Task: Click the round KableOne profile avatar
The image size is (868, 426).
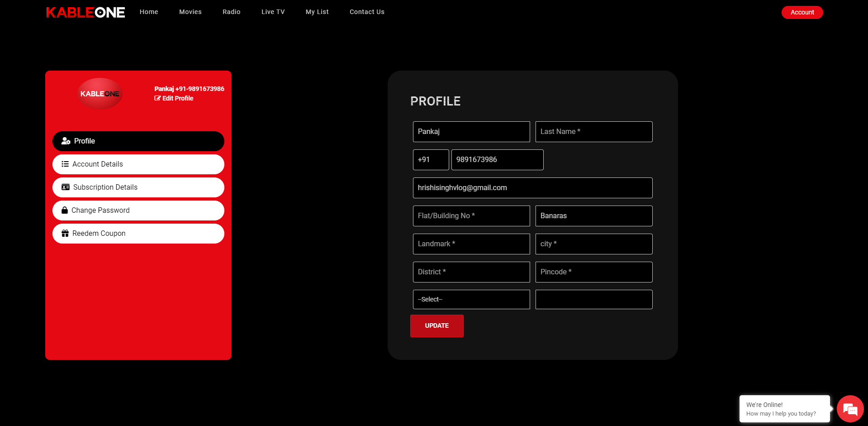Action: click(x=100, y=94)
